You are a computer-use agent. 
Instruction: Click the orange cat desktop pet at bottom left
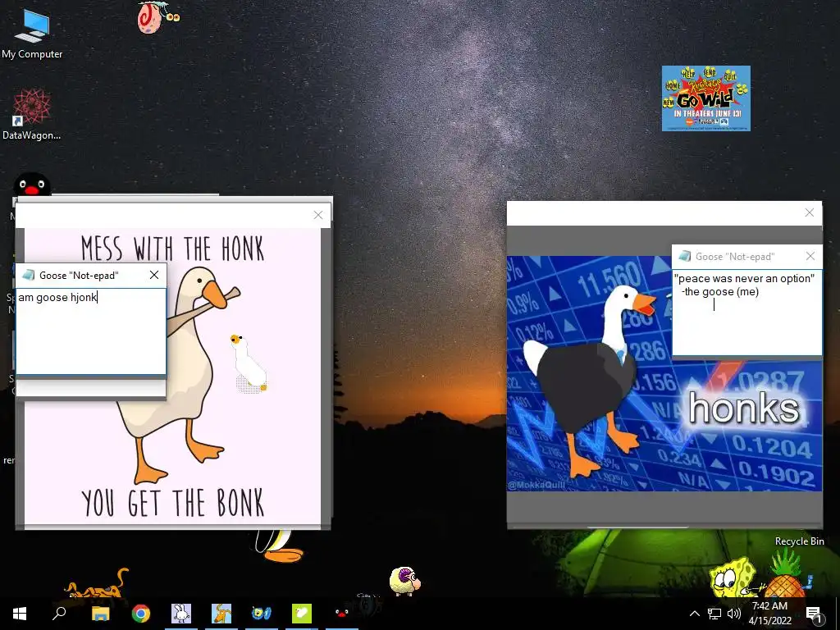pos(97,584)
